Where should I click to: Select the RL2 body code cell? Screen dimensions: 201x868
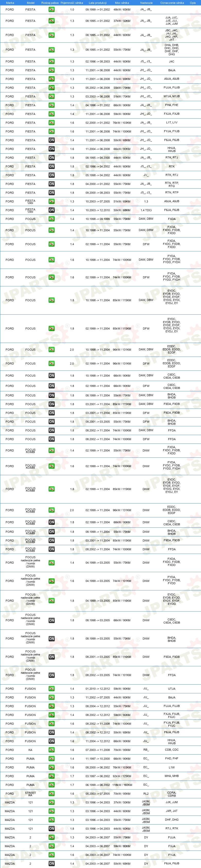click(146, 794)
